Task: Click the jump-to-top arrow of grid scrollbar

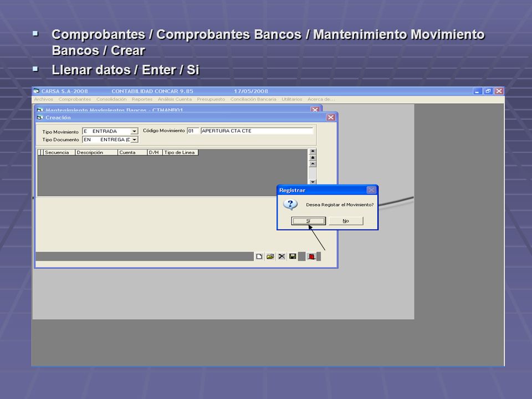Action: [x=313, y=151]
